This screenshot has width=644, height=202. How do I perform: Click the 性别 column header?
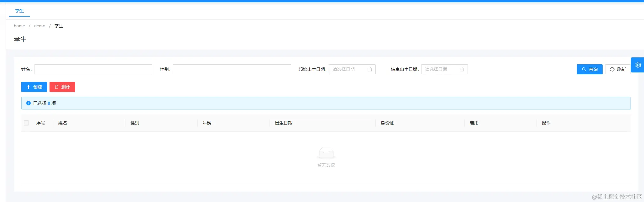click(135, 123)
